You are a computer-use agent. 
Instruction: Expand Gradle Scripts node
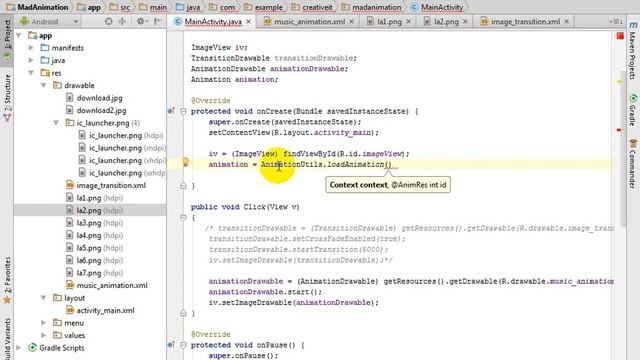19,348
